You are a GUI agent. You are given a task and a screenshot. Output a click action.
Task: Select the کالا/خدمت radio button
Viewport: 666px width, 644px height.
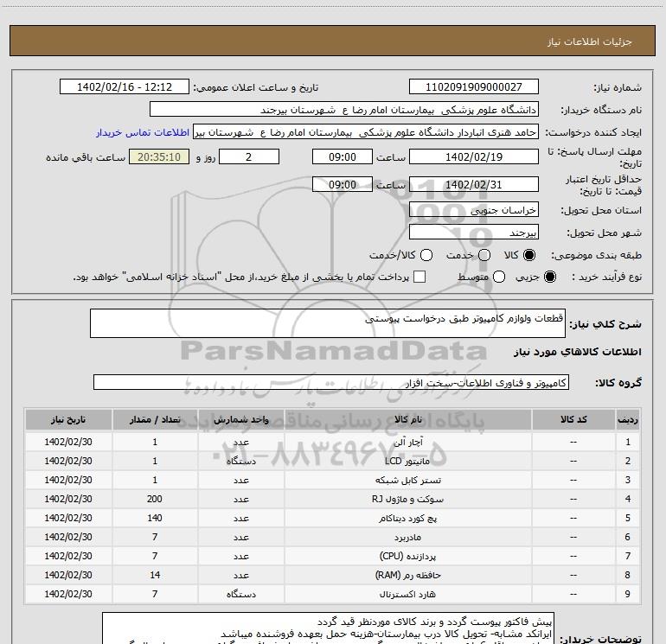(x=426, y=255)
